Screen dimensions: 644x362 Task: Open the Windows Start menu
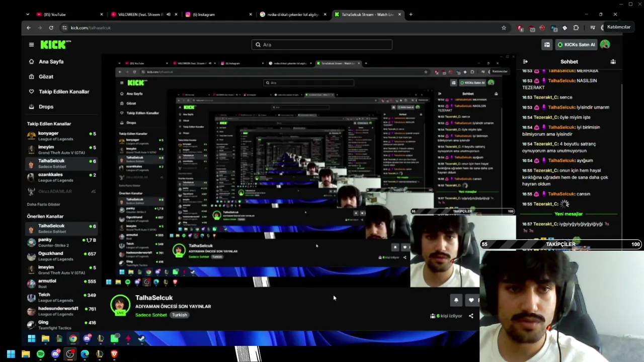[x=11, y=354]
